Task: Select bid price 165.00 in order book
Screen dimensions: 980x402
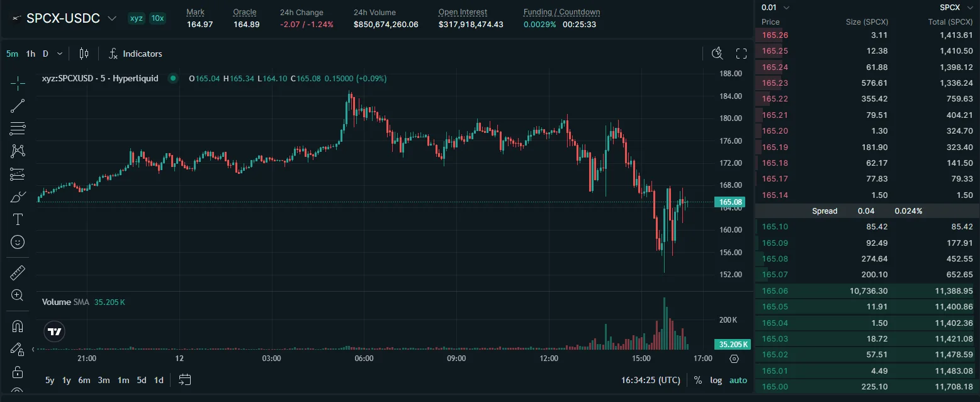Action: (x=775, y=387)
